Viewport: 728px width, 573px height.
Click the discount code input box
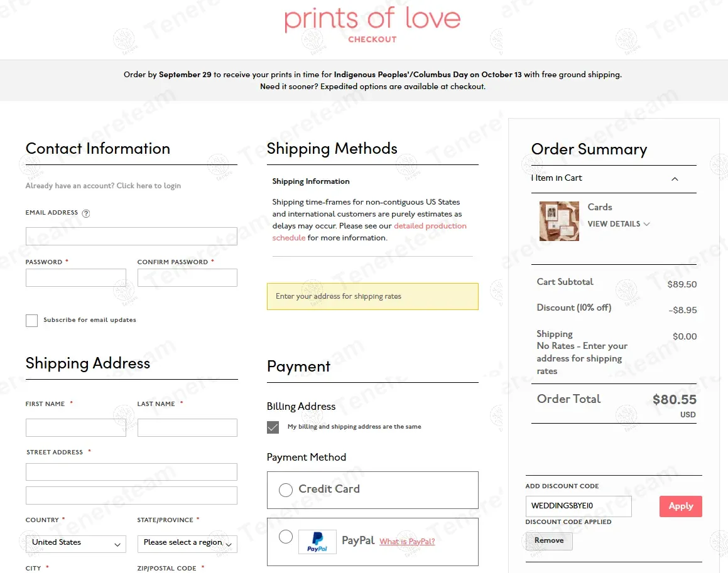point(578,506)
